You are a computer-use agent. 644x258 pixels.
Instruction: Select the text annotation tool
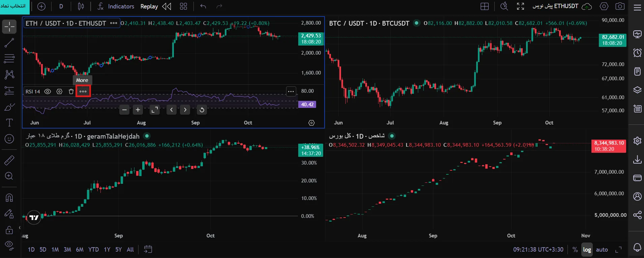pyautogui.click(x=9, y=123)
